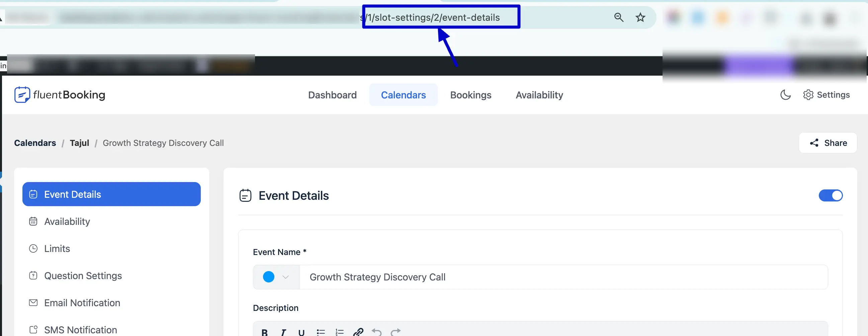868x336 pixels.
Task: Redo the last description edit
Action: (396, 332)
